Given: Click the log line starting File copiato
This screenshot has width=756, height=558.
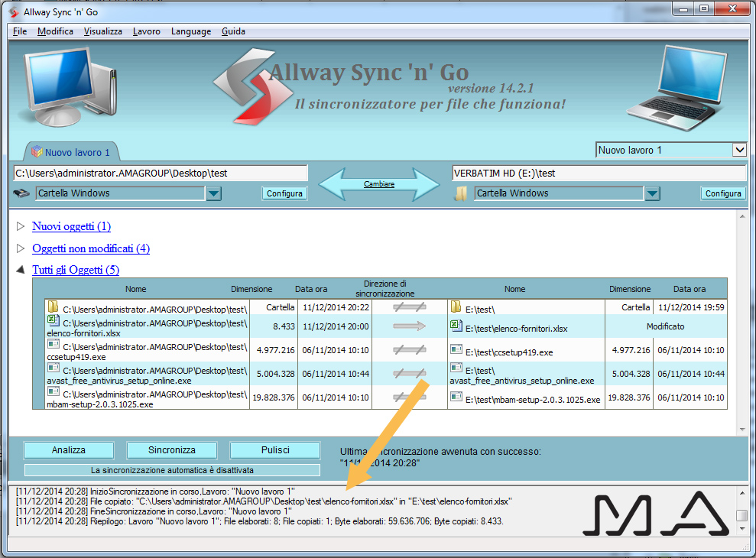Looking at the screenshot, I should 264,501.
